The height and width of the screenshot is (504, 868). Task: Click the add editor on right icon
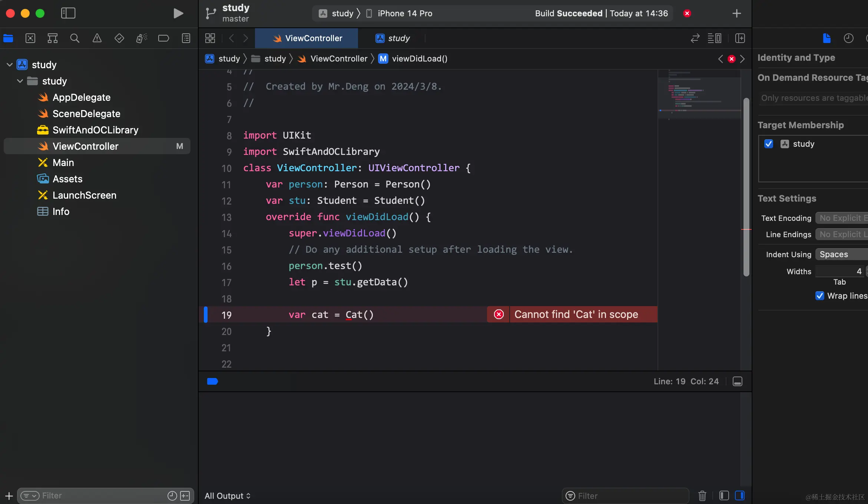tap(740, 38)
